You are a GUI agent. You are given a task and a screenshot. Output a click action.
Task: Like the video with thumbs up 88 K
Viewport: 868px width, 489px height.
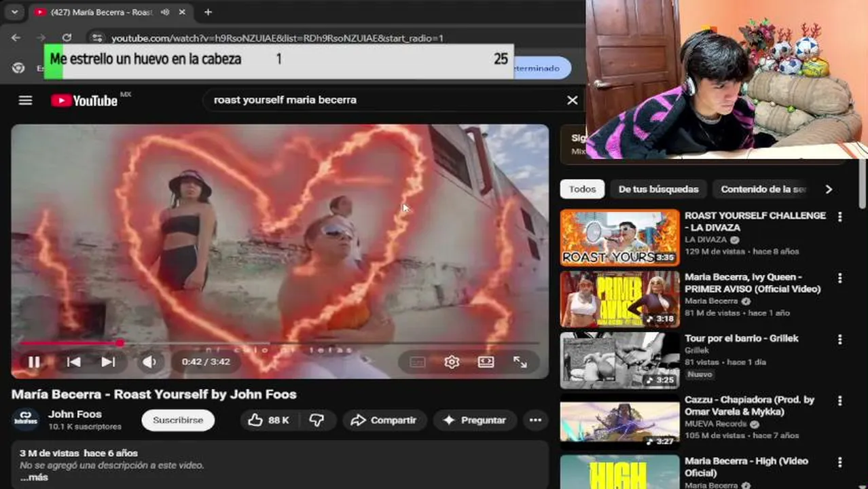point(270,420)
